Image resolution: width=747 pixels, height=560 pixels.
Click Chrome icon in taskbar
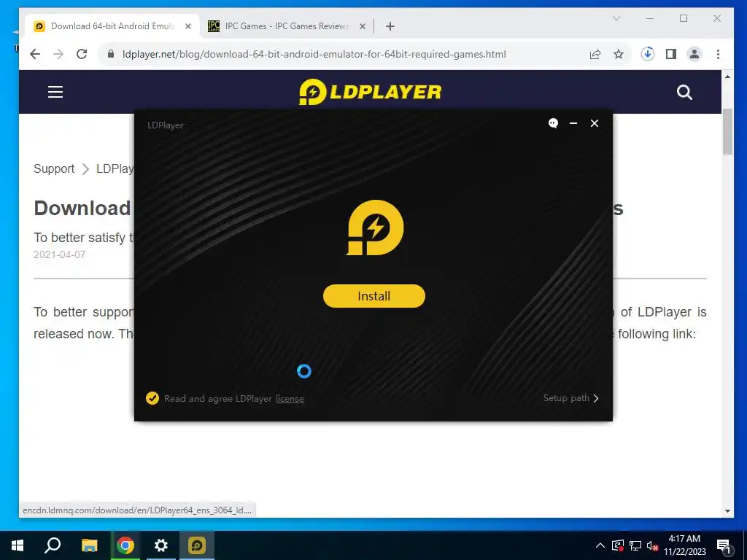(125, 545)
